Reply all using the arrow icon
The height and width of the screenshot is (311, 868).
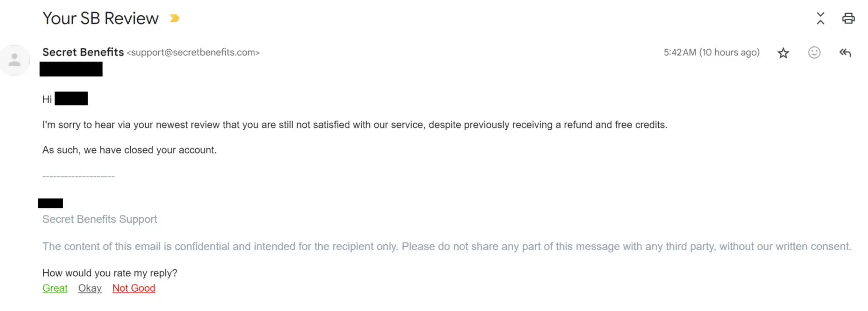tap(845, 53)
